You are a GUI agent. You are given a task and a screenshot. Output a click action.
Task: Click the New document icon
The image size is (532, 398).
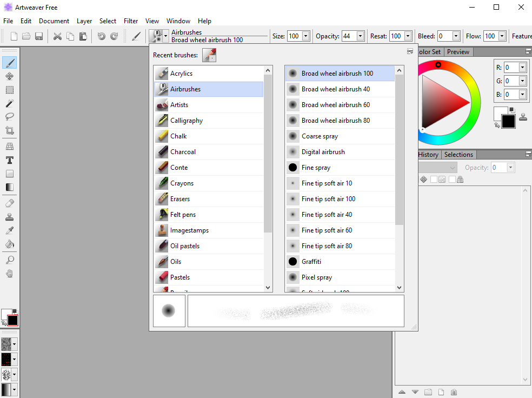14,36
